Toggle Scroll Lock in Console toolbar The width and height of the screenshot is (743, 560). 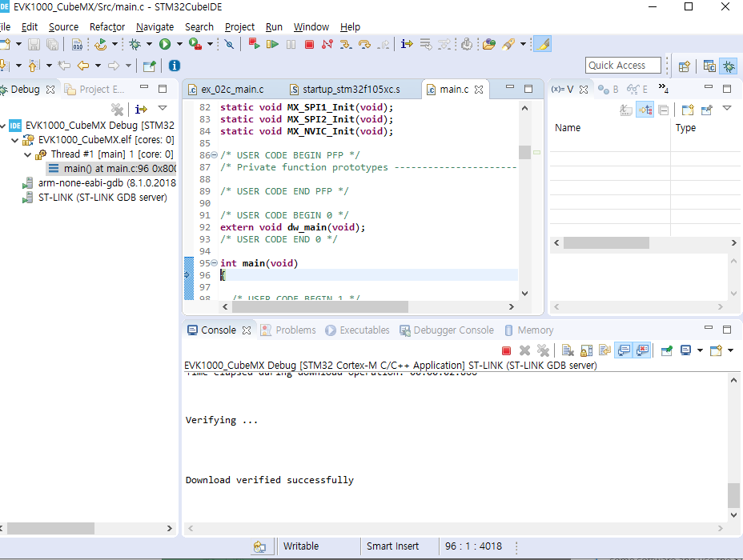coord(586,350)
